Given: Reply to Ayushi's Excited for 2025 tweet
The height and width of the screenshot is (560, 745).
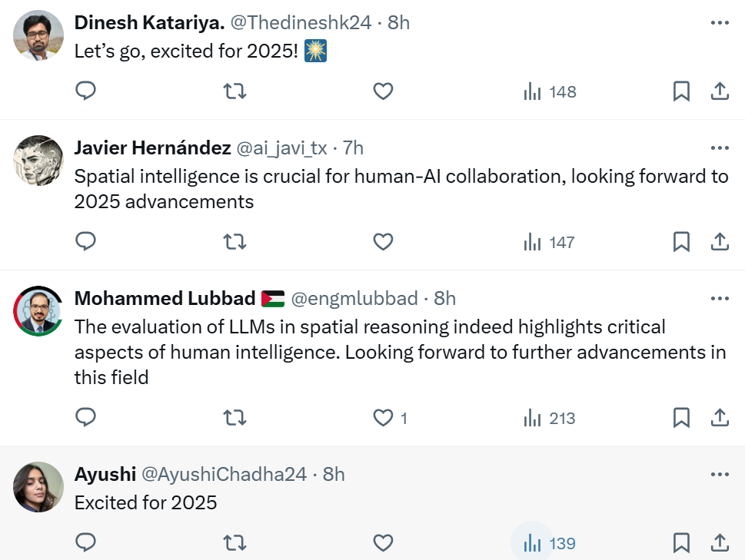Looking at the screenshot, I should click(x=86, y=544).
